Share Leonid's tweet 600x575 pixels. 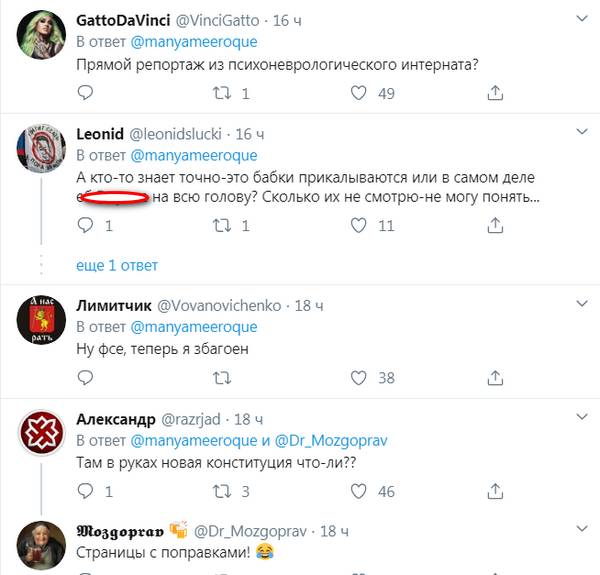494,226
